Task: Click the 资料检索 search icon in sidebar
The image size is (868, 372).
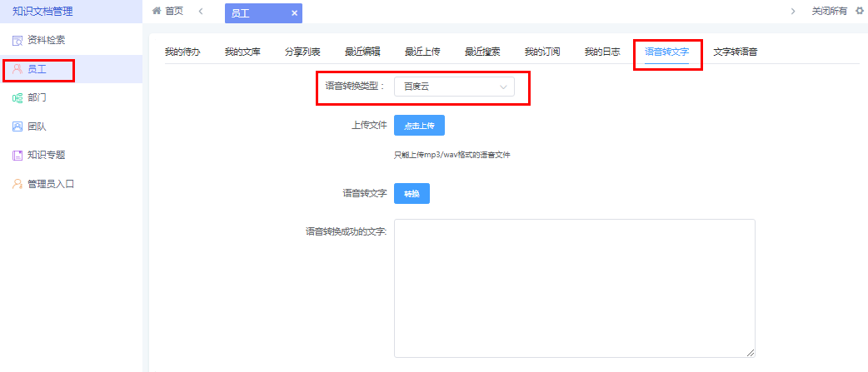Action: pyautogui.click(x=17, y=41)
